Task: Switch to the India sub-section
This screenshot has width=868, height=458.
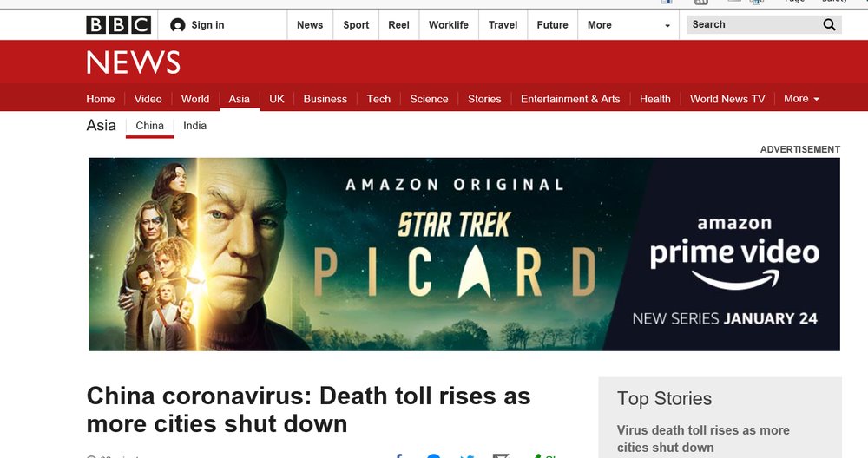Action: point(194,126)
